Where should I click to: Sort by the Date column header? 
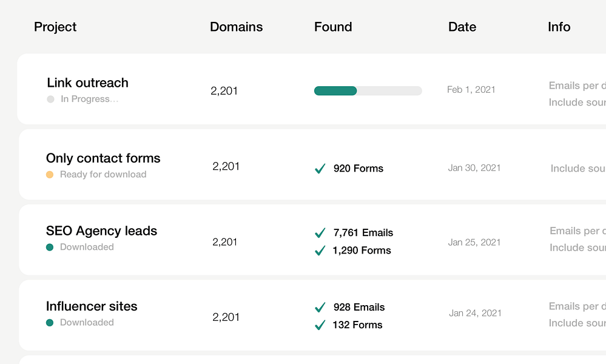click(462, 27)
